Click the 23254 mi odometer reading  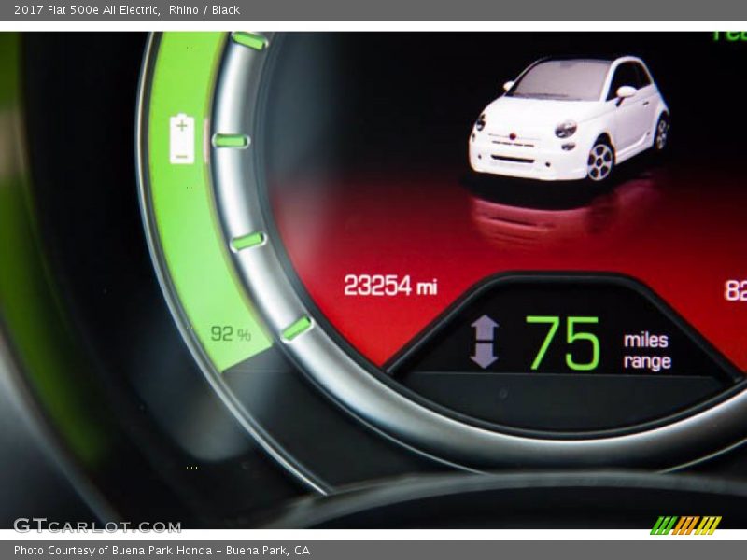point(389,286)
